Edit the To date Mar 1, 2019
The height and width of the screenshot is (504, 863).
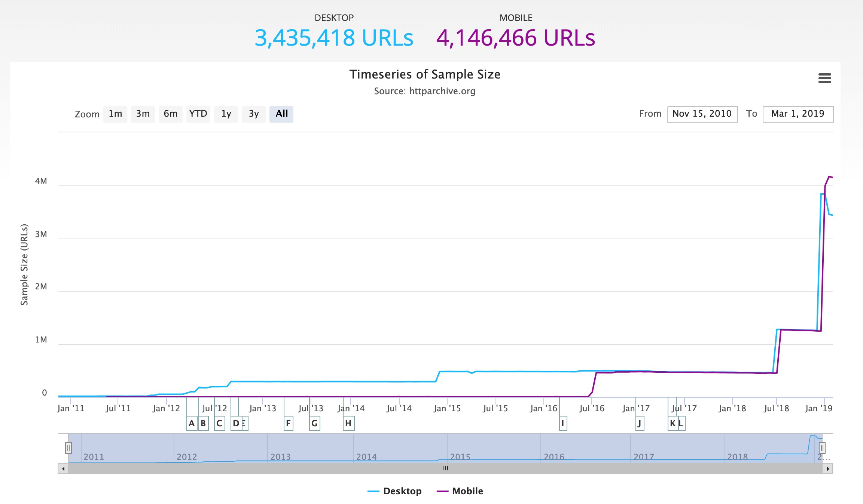[x=798, y=114]
